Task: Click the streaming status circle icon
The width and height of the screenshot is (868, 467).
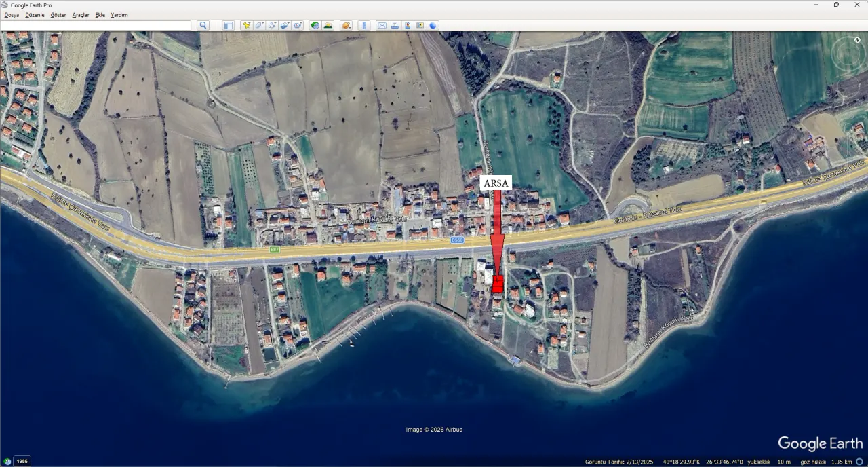Action: tap(859, 462)
